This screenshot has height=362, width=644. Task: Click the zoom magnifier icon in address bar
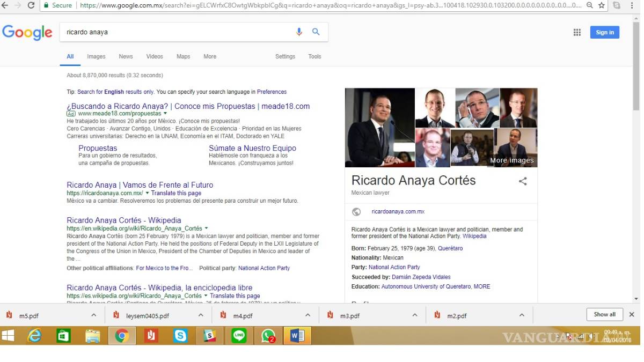tap(590, 5)
